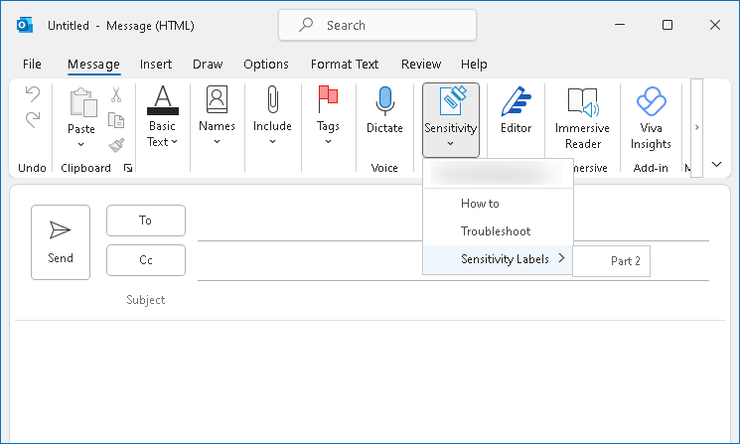Click the Undo arrow icon
This screenshot has width=740, height=444.
(x=32, y=95)
